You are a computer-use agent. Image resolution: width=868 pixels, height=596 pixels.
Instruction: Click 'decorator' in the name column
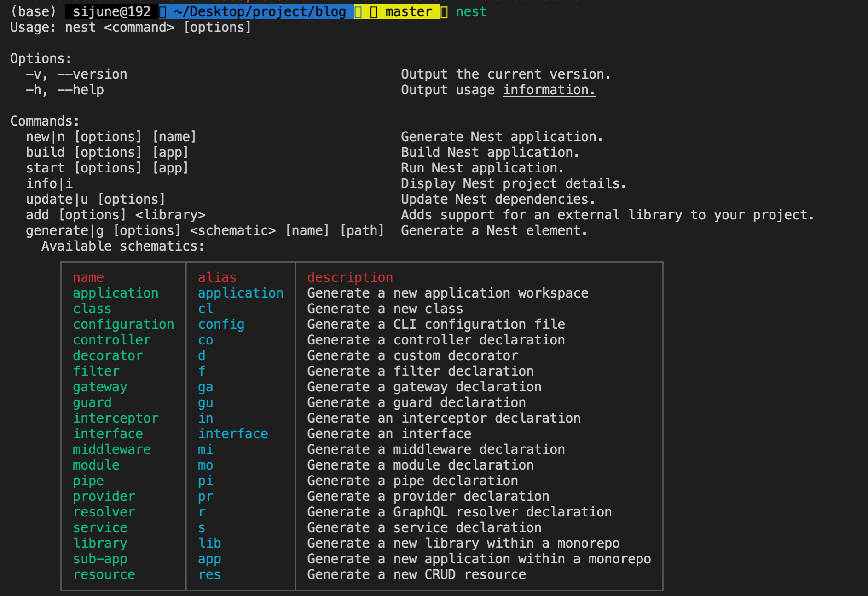[108, 355]
